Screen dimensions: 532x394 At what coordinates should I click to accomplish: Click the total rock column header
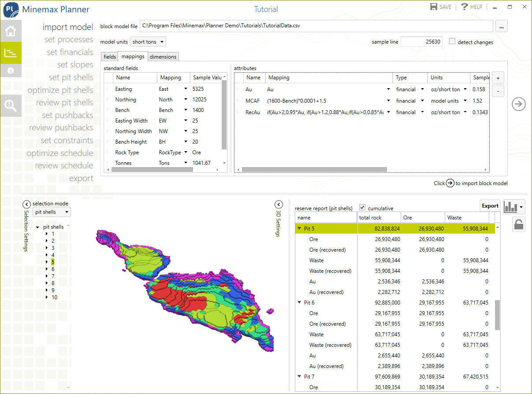[x=379, y=218]
